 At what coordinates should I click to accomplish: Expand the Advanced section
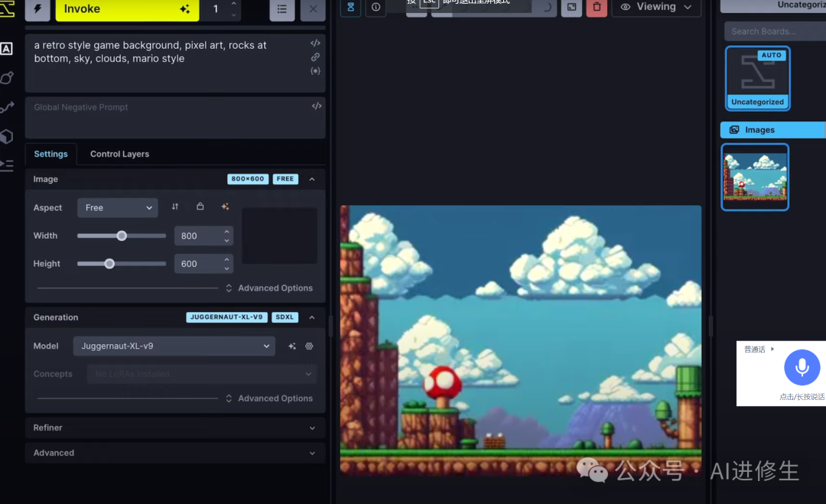(x=175, y=453)
